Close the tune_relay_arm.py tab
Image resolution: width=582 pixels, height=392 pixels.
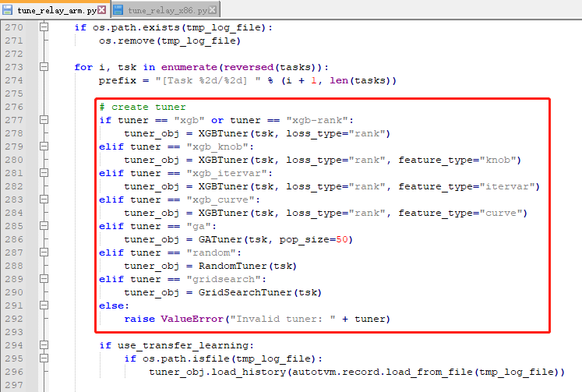coord(102,10)
